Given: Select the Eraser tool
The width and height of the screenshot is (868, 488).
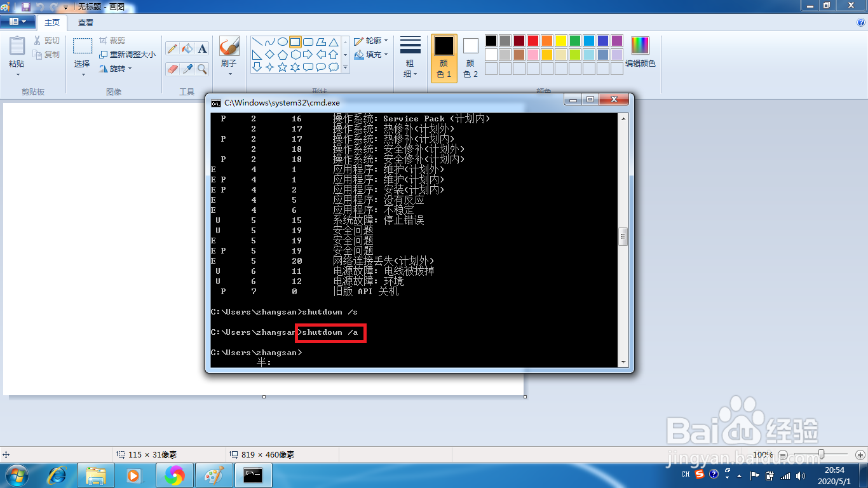Looking at the screenshot, I should click(172, 69).
